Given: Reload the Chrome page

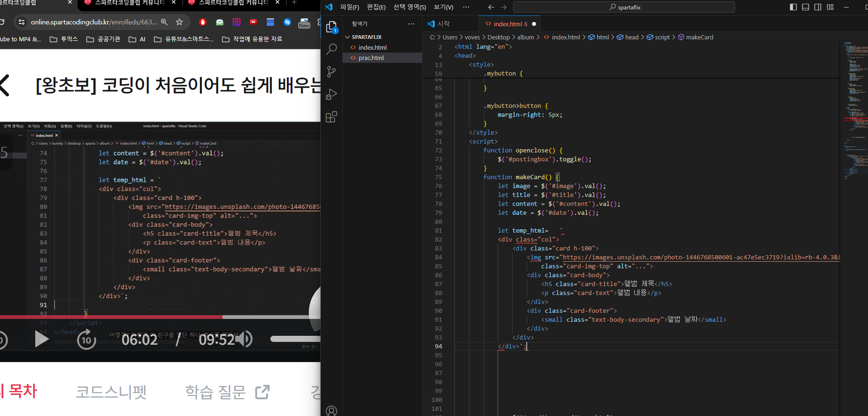Looking at the screenshot, I should point(2,22).
